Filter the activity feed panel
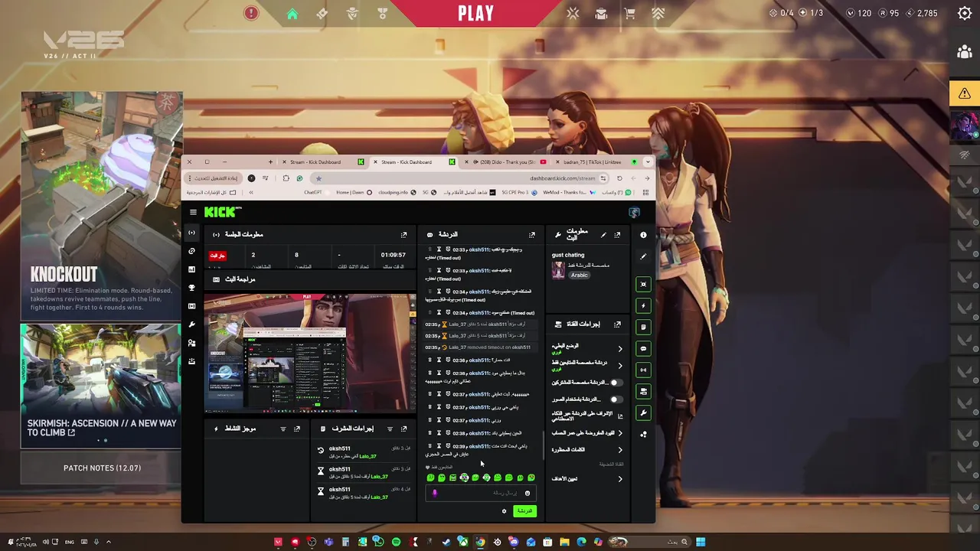 [x=283, y=429]
